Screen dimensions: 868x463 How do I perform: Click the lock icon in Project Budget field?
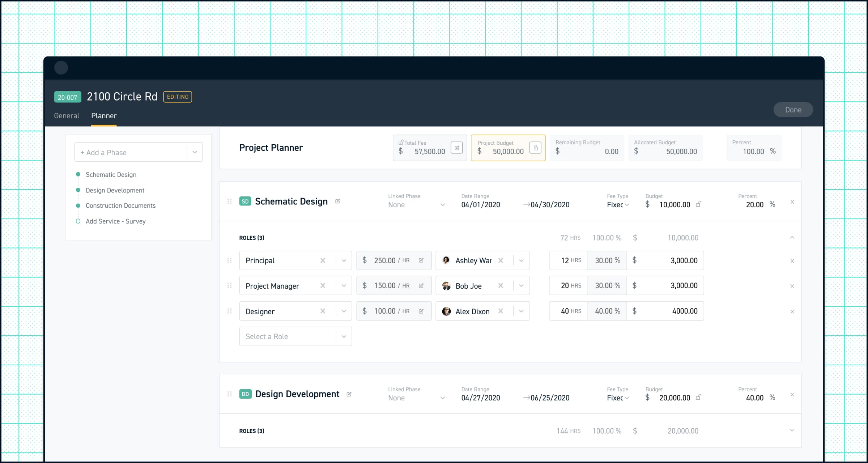[535, 148]
